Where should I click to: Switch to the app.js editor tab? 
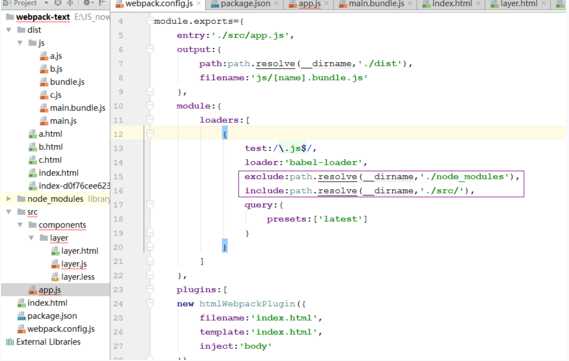pos(308,4)
